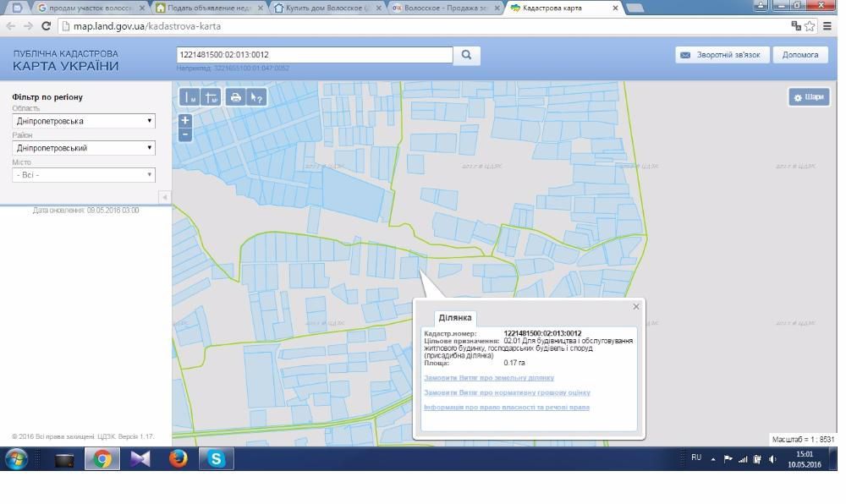Switch to 'Купить дом Волосское' tab
The height and width of the screenshot is (504, 846).
pos(327,8)
